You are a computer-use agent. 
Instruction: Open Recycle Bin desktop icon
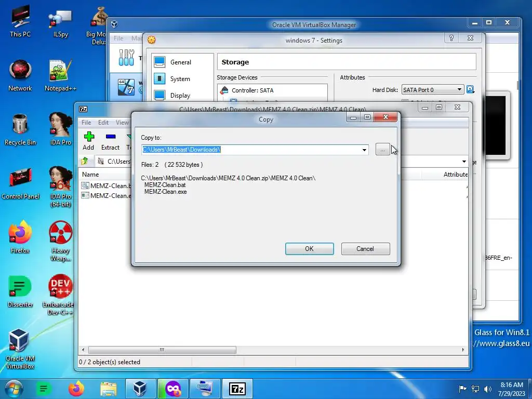(x=20, y=129)
